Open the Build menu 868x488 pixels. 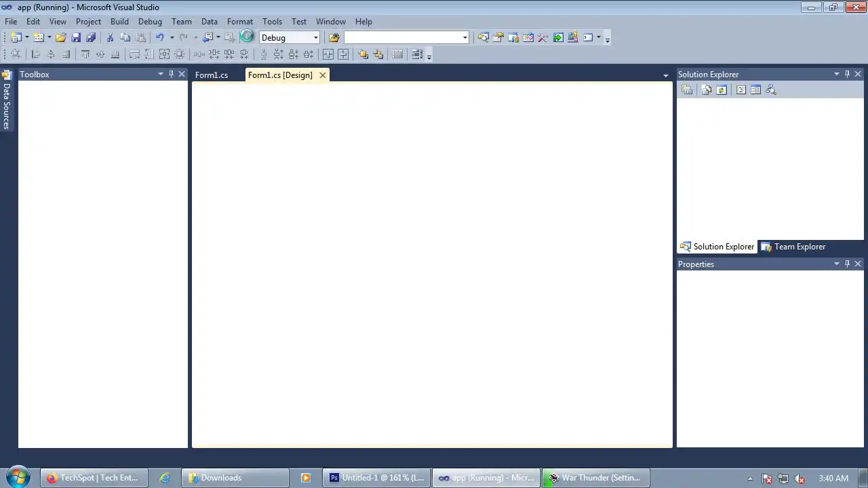tap(119, 22)
